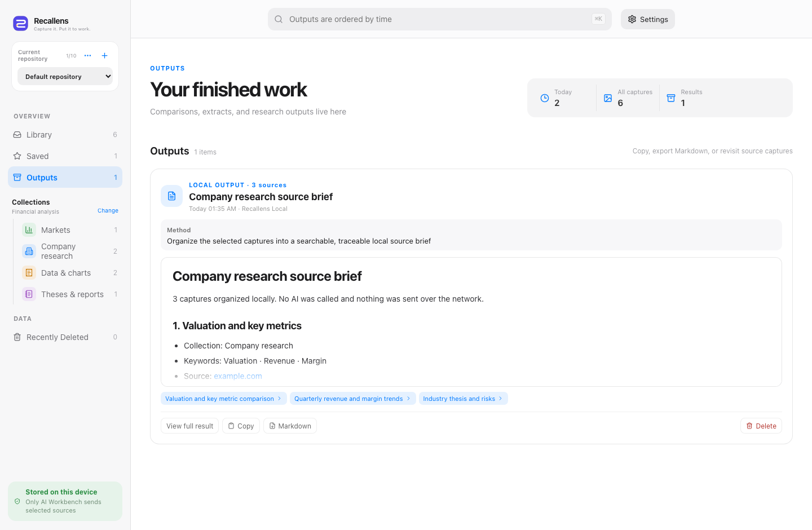Click the View full result button

coord(189,426)
